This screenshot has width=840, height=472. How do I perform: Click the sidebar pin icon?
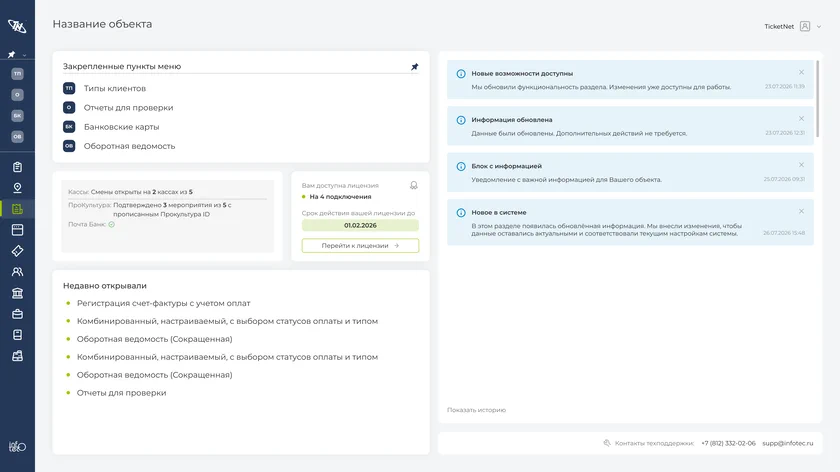point(11,55)
